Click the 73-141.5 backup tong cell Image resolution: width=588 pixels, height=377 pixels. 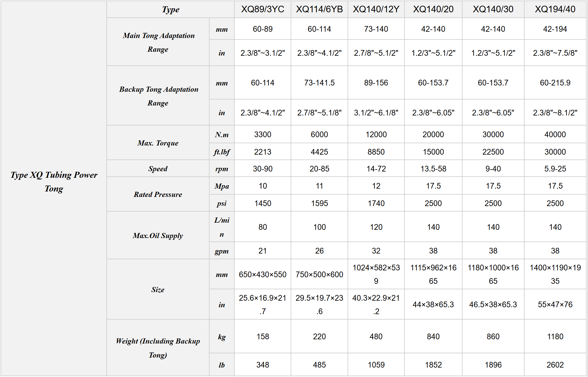click(319, 83)
